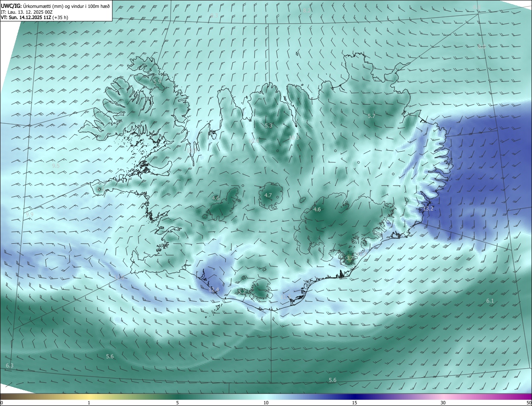Select the initial time line "IT: Lau. 13. 12. 2025 00Z"
532x406 pixels.
click(27, 12)
